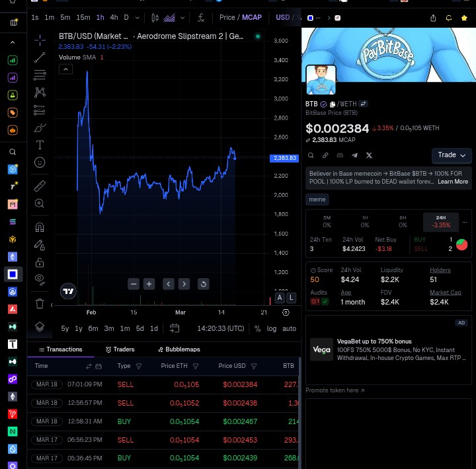
Task: Add token to favorites with star
Action: click(x=464, y=18)
